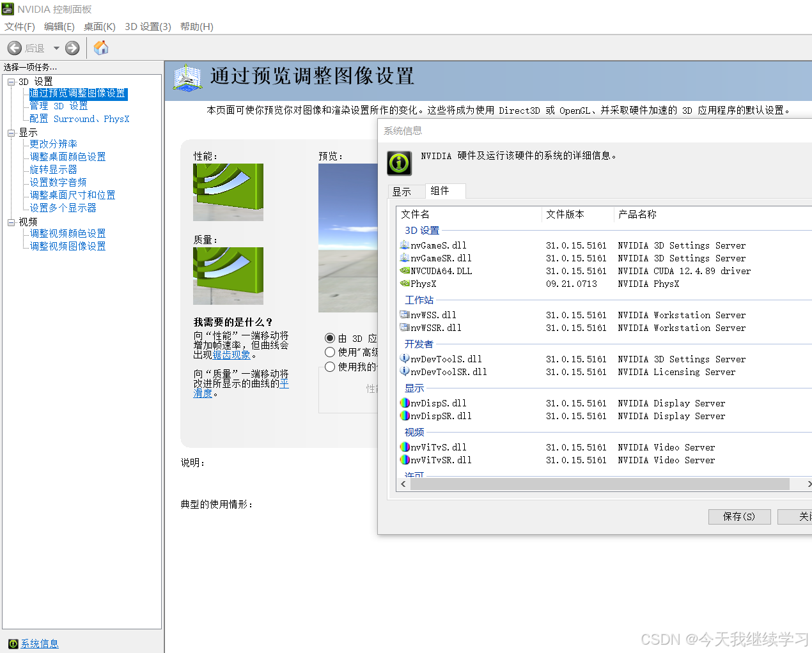812x653 pixels.
Task: Select the 由 3D 应用程序 radio button
Action: point(330,338)
